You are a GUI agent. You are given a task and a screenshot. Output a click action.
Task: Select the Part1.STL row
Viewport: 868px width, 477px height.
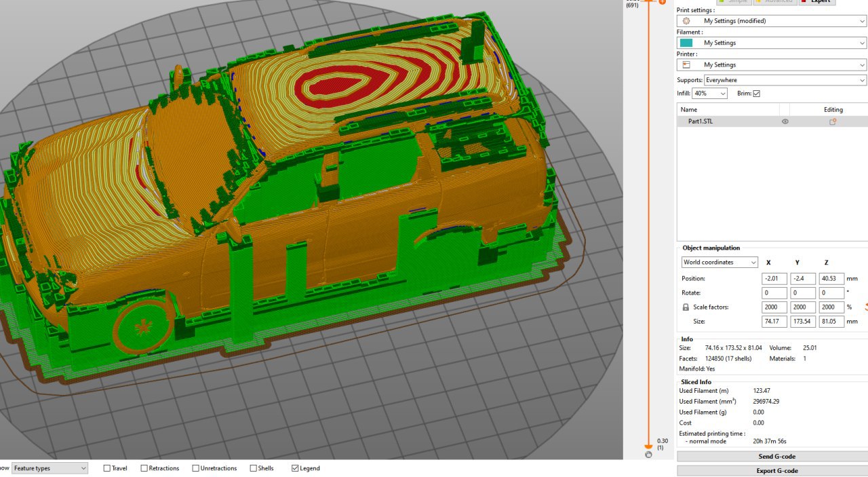pos(772,121)
